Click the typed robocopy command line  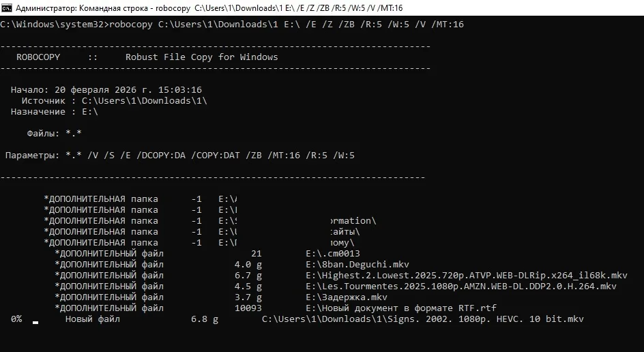(x=232, y=25)
